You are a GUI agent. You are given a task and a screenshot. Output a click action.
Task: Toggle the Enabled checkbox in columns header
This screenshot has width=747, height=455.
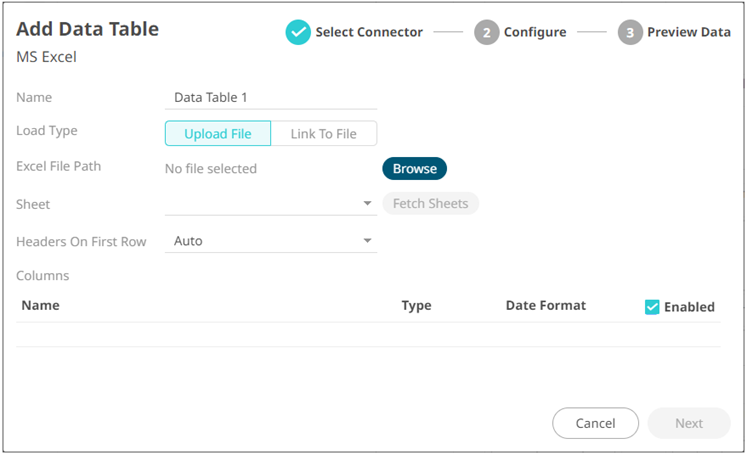(652, 307)
